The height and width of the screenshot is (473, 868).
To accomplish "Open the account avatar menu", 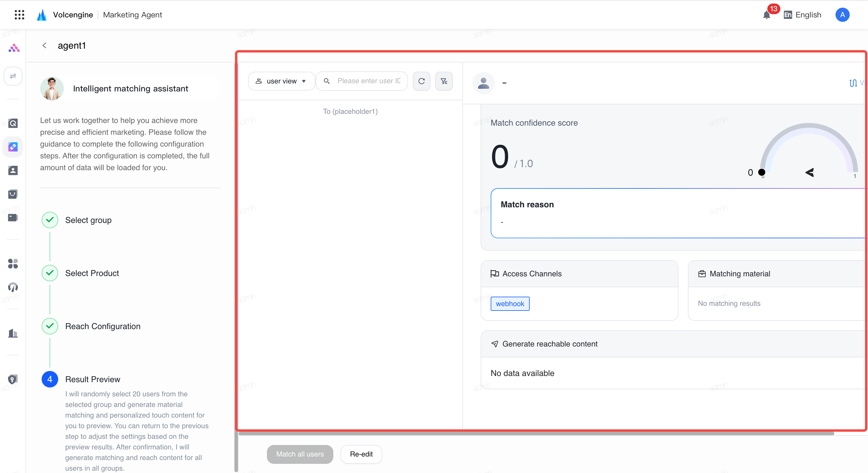I will pos(842,15).
